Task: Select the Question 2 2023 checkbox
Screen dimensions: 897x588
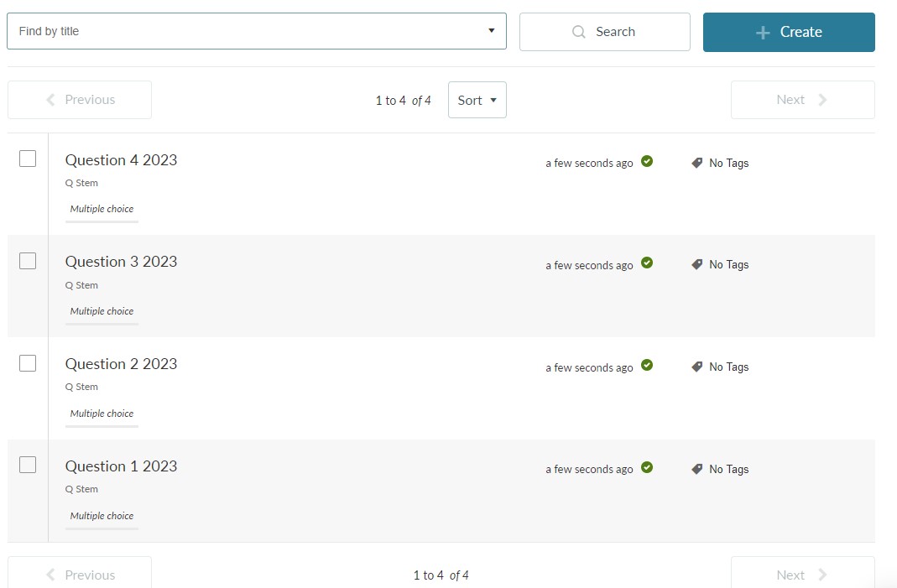Action: (x=28, y=363)
